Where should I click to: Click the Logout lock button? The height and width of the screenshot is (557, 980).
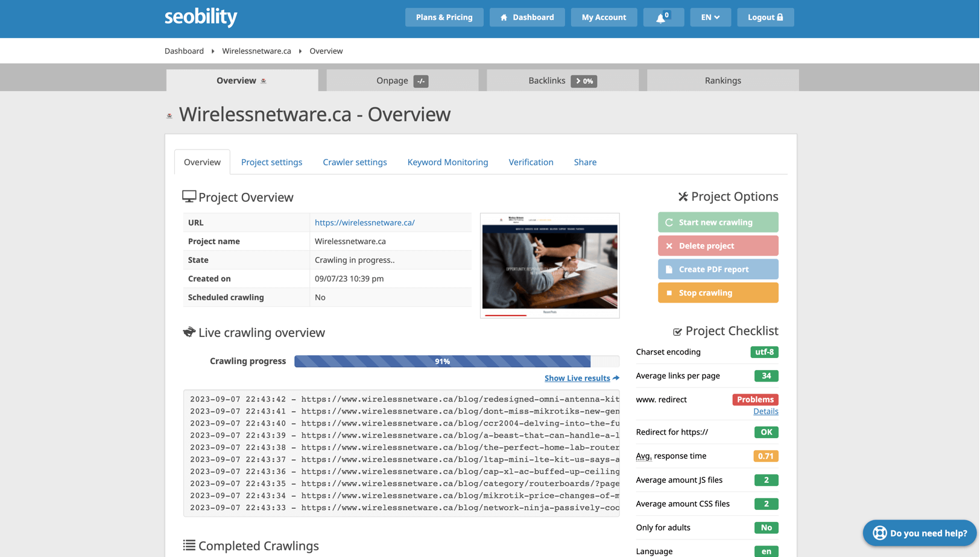click(x=765, y=17)
